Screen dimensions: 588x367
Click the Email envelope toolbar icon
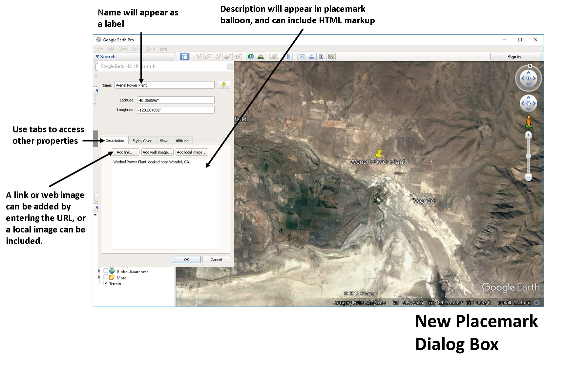coord(302,57)
